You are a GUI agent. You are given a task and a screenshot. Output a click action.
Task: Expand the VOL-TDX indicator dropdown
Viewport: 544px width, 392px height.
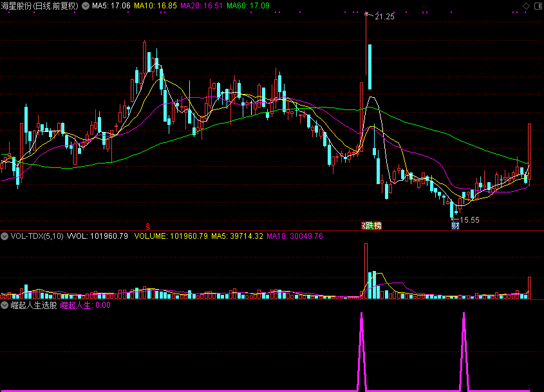5,236
